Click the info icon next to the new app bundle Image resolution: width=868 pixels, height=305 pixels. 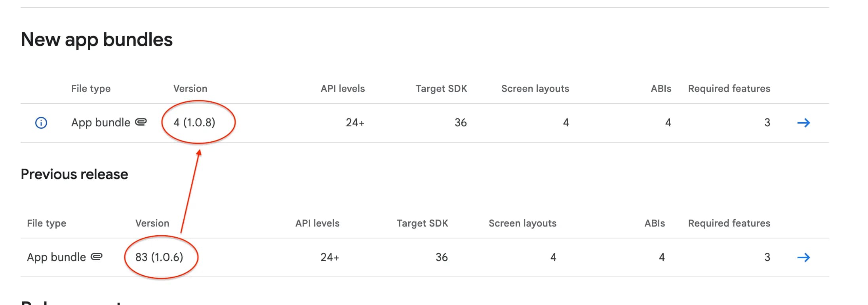pyautogui.click(x=41, y=122)
